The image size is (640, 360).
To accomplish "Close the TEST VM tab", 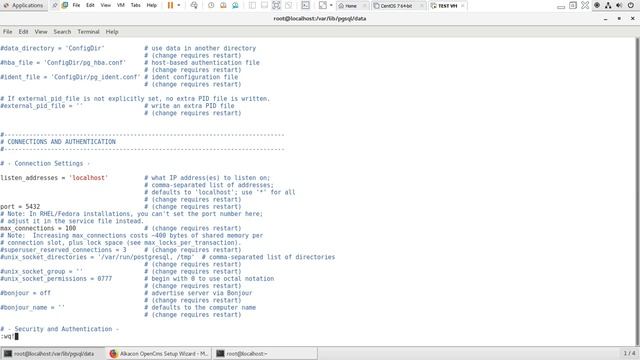I will coord(462,6).
